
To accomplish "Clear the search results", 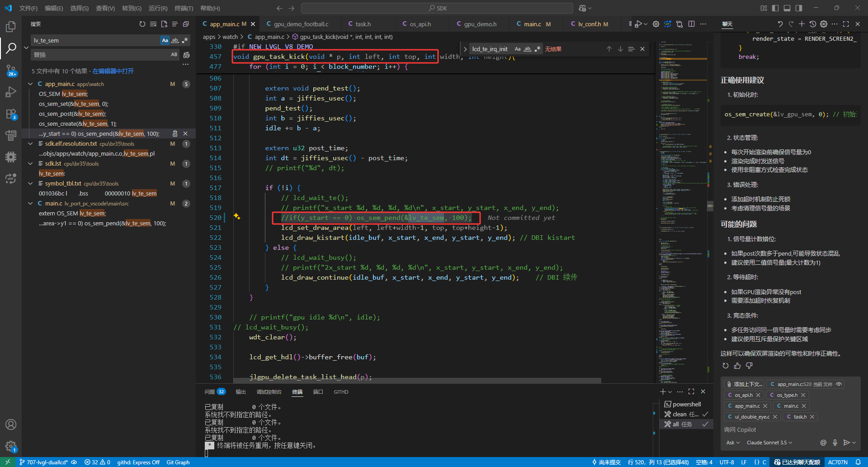I will [153, 24].
